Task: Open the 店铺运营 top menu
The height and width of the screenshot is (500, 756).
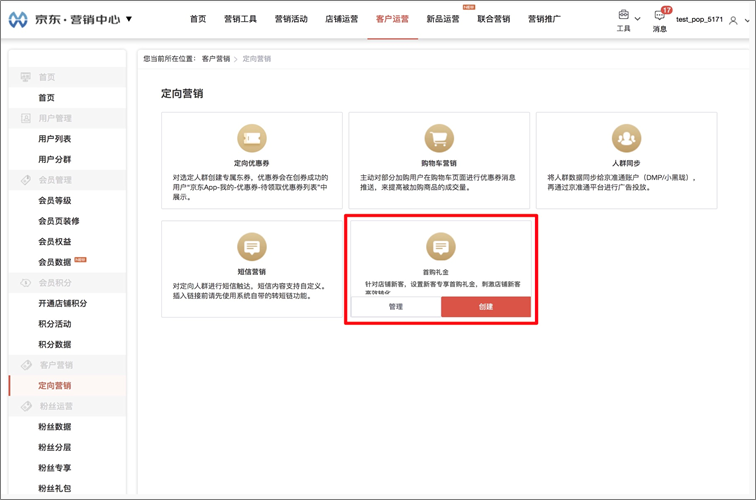Action: [341, 19]
